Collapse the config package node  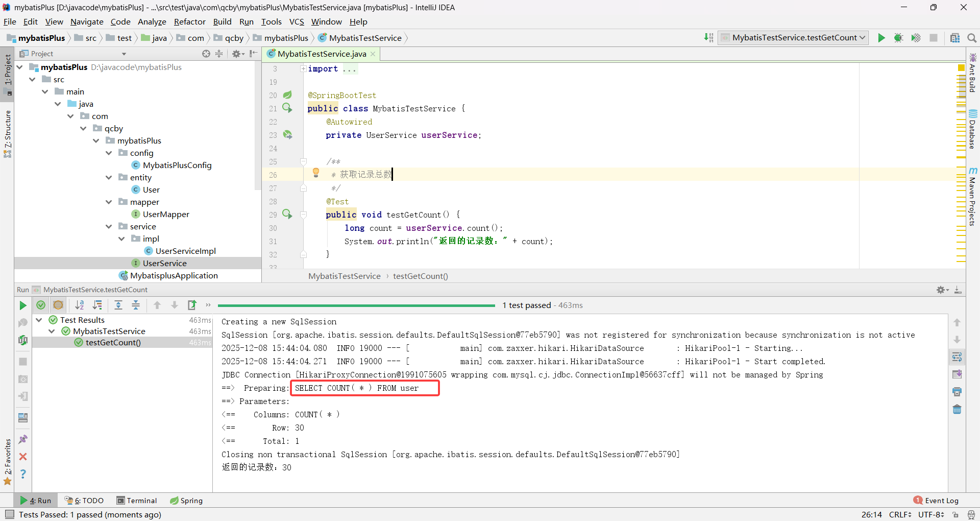tap(109, 153)
